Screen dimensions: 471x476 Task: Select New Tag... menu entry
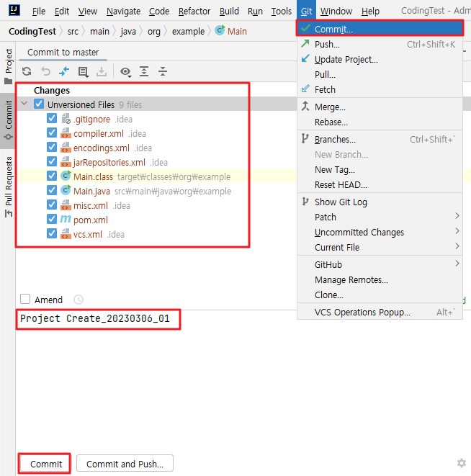tap(380, 170)
